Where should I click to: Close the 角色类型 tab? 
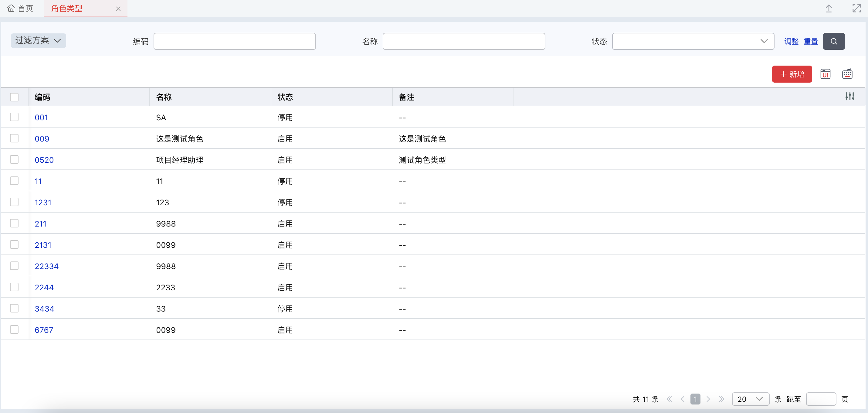[118, 9]
